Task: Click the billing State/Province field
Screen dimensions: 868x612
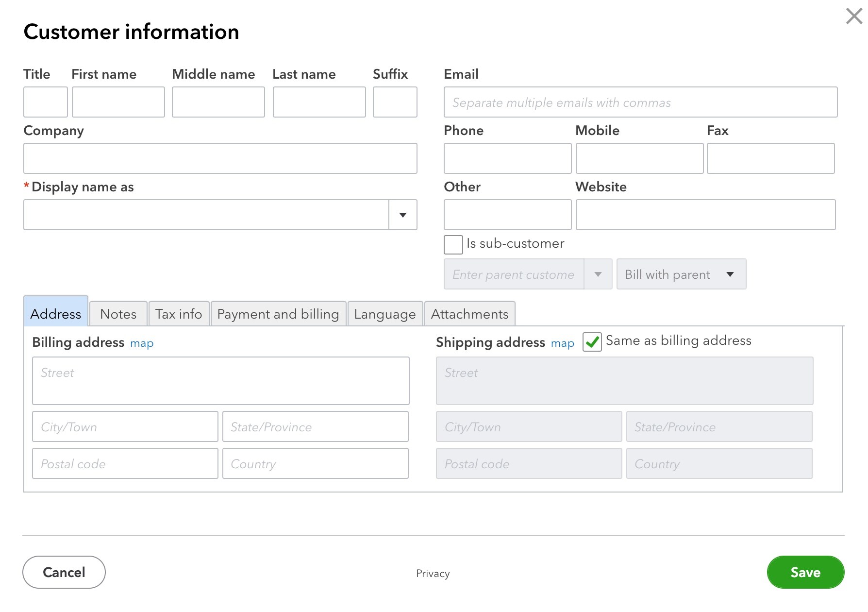Action: pos(316,426)
